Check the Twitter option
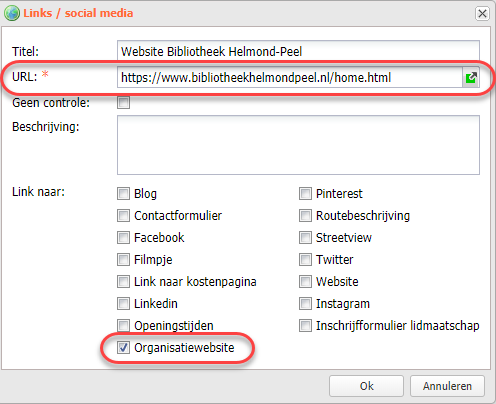Screen dimensions: 496x404 pos(305,260)
